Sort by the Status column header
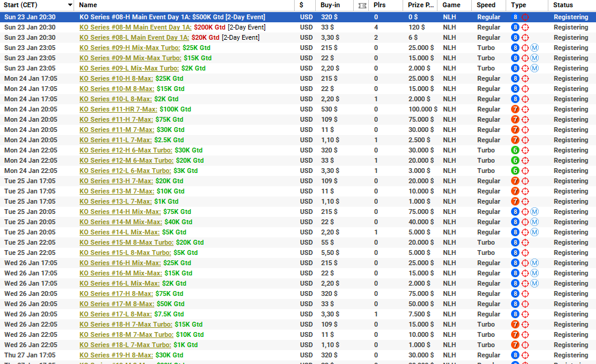The width and height of the screenshot is (596, 364). pos(563,5)
